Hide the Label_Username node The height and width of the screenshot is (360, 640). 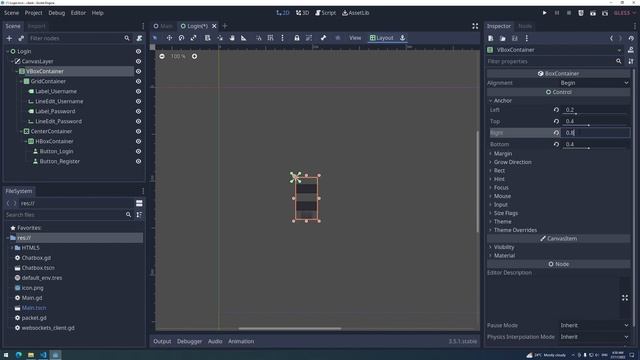(x=138, y=91)
